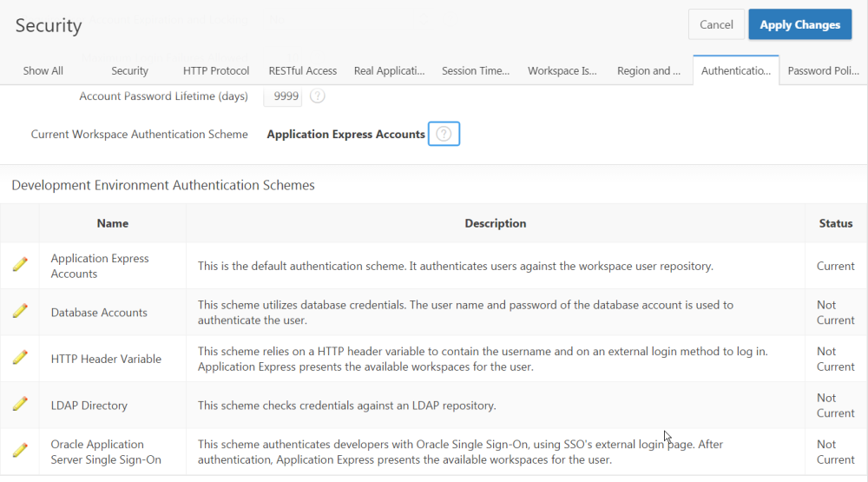Click the LDAP repository description text
The image size is (868, 482).
[346, 406]
